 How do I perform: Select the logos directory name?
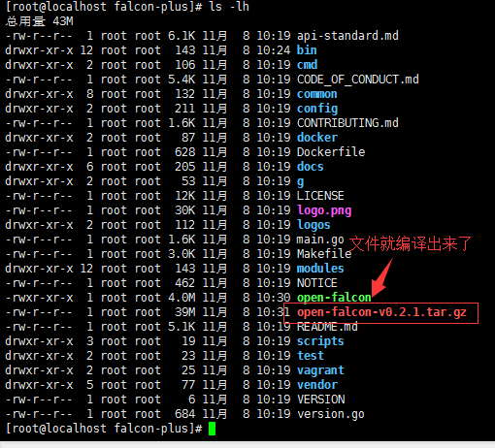pyautogui.click(x=313, y=225)
